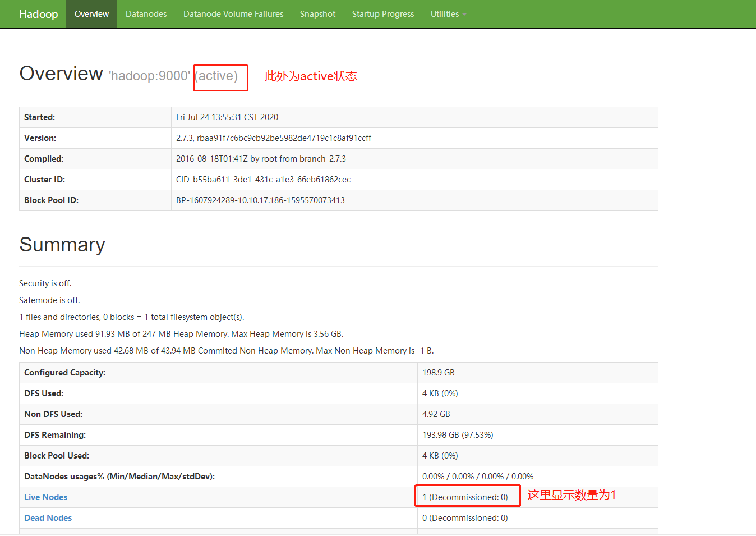Click the Started: row label
The height and width of the screenshot is (536, 756).
pos(39,117)
